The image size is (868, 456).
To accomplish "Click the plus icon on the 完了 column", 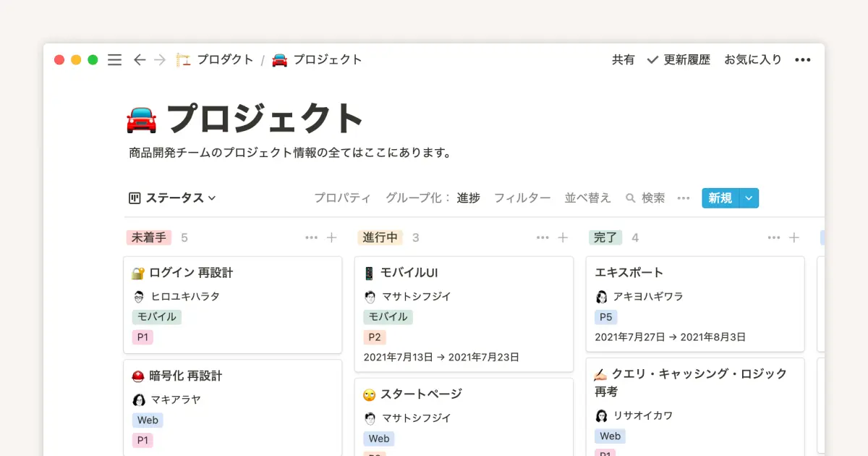I will tap(793, 237).
